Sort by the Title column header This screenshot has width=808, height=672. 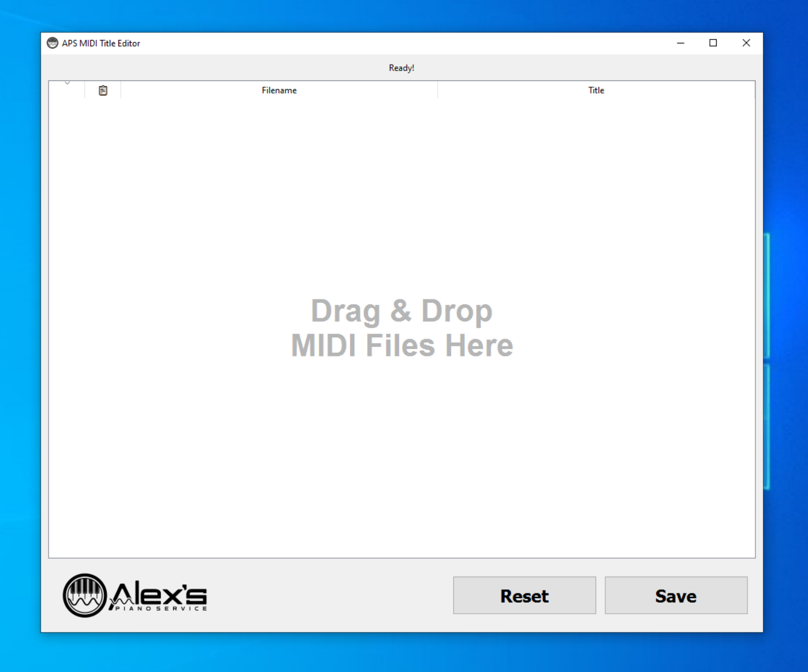[x=596, y=90]
